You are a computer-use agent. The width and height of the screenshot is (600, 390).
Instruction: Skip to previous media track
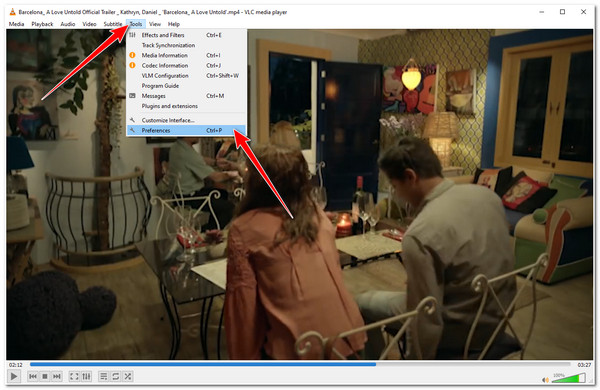tap(33, 377)
